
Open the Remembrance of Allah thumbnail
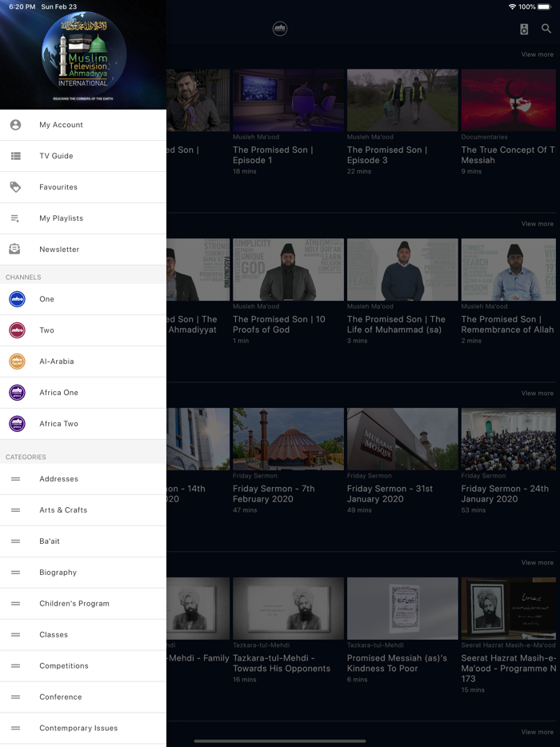pyautogui.click(x=509, y=270)
